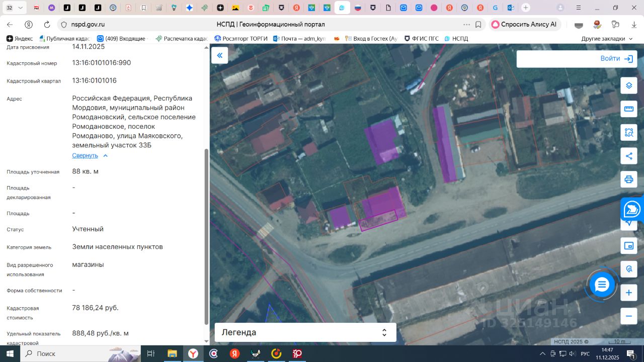This screenshot has width=644, height=362.
Task: Open the three-dots page menu in address bar
Action: (467, 25)
